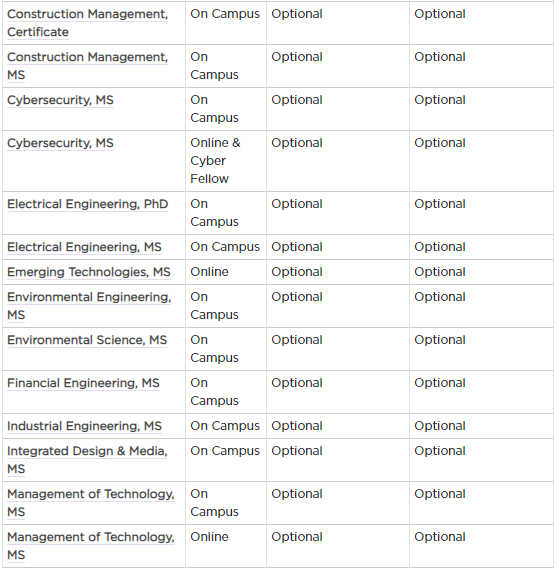Open Environmental Engineering, MS link
Screen dimensions: 557x568
[x=89, y=306]
